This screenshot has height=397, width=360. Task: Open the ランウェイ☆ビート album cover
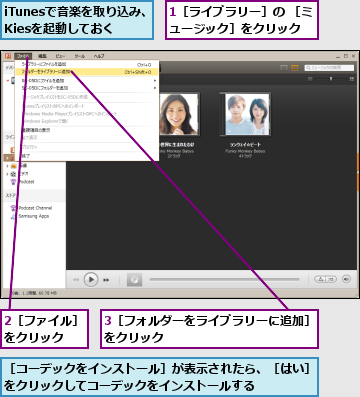tap(245, 114)
